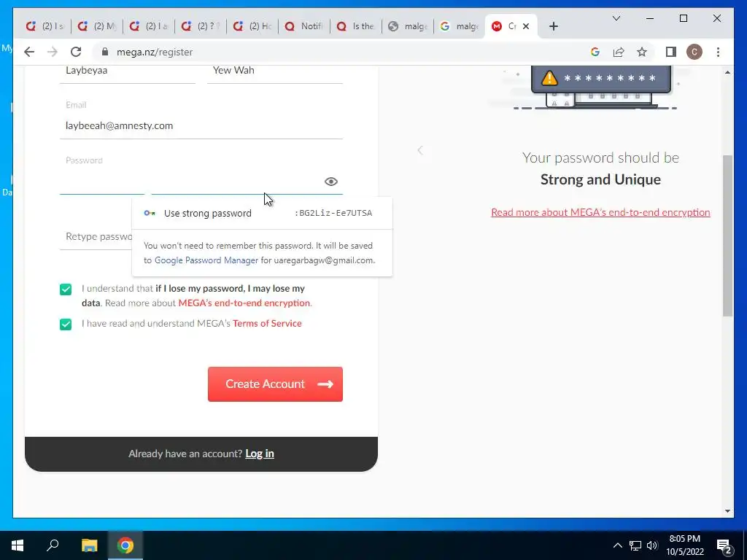
Task: Click the scrollbar down arrow
Action: point(727,511)
